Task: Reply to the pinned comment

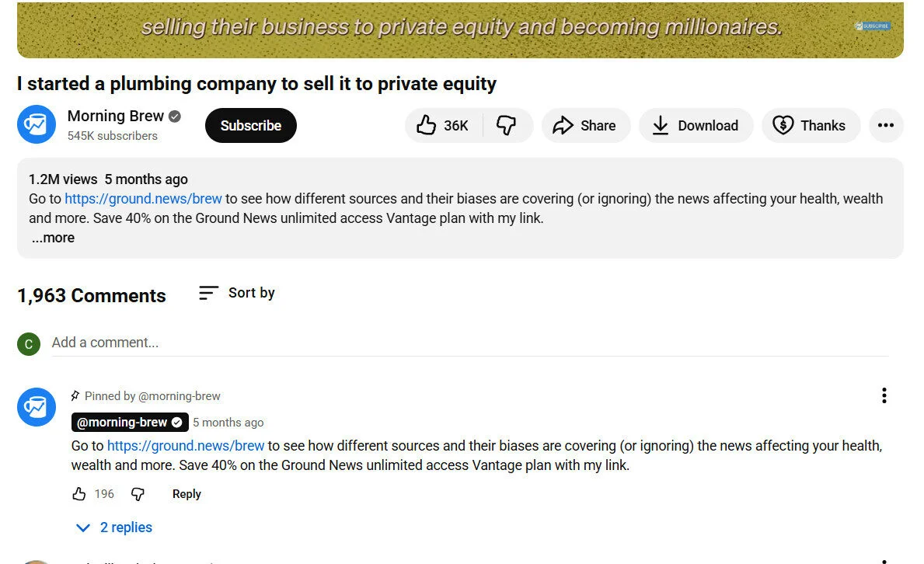Action: 186,494
